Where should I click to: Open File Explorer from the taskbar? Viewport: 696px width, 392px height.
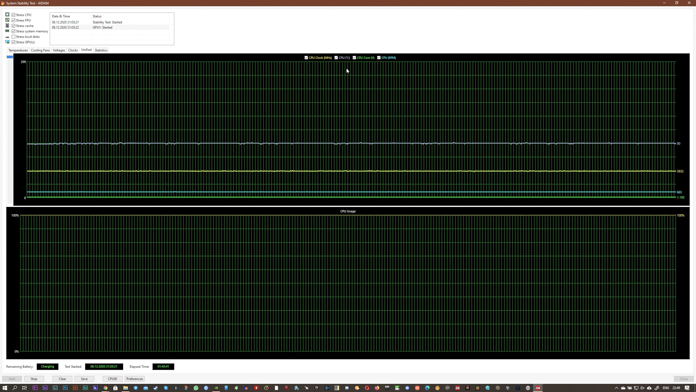pyautogui.click(x=125, y=388)
